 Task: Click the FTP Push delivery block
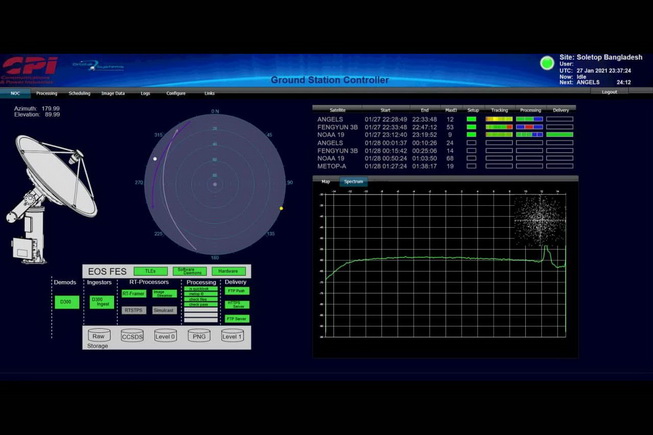point(237,291)
